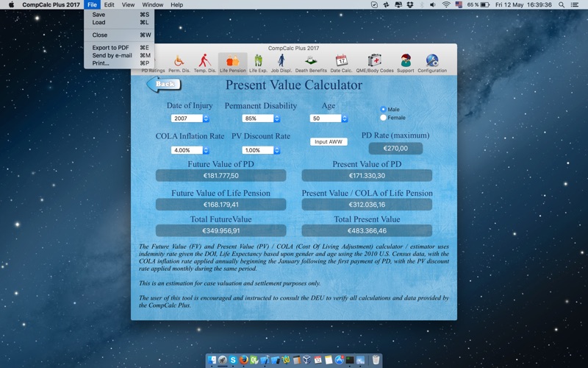Open the Apple menu
This screenshot has height=368, width=588.
click(x=11, y=4)
